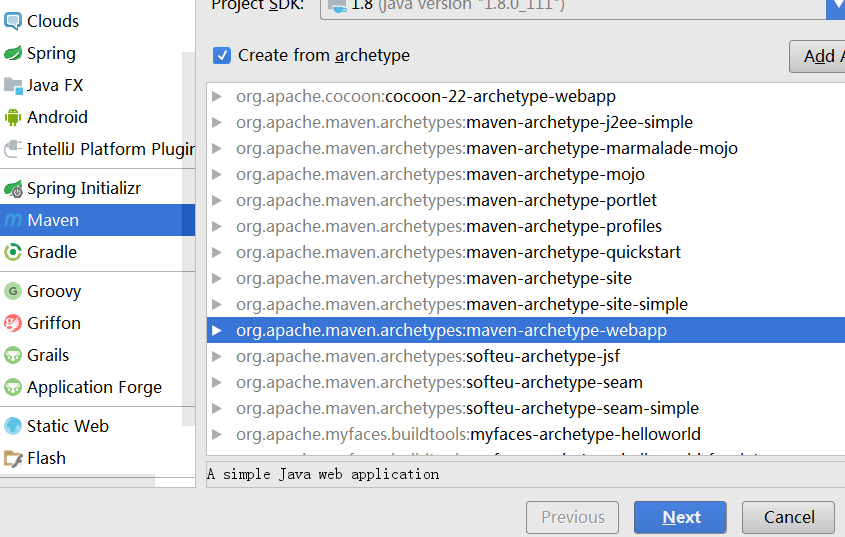
Task: Click the Spring Initializr icon
Action: coord(12,188)
